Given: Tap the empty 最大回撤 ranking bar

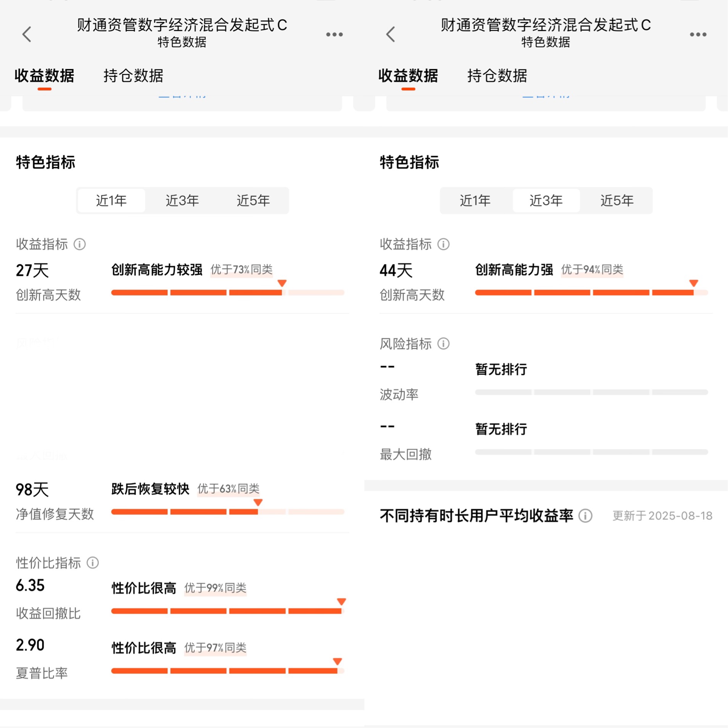Looking at the screenshot, I should [592, 452].
